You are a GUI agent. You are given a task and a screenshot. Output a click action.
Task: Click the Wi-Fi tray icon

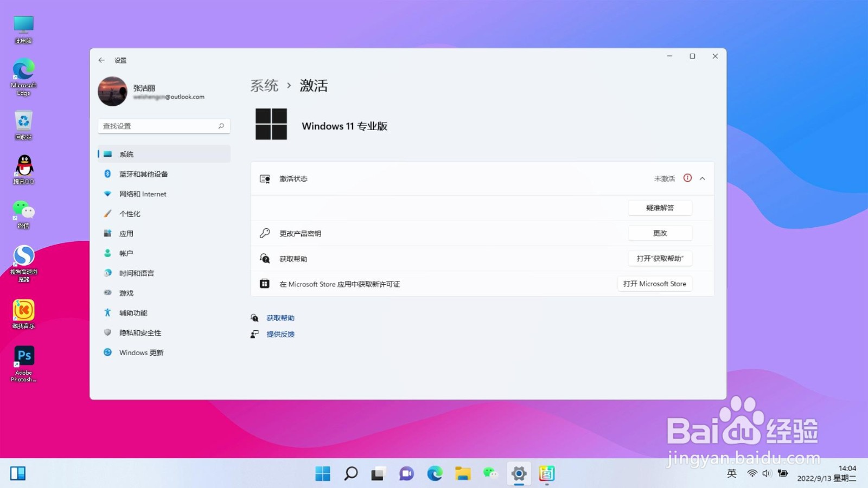tap(752, 473)
